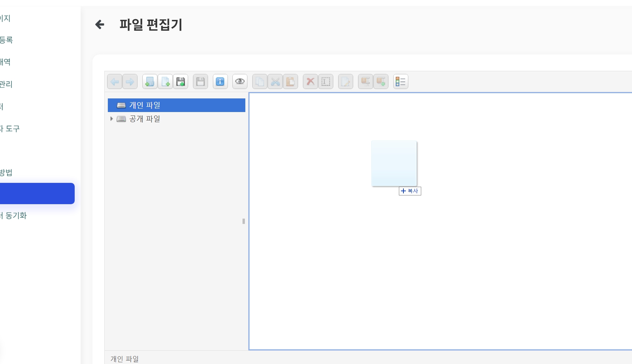This screenshot has height=364, width=632.
Task: Select the 개인 파일 tree item
Action: point(177,105)
